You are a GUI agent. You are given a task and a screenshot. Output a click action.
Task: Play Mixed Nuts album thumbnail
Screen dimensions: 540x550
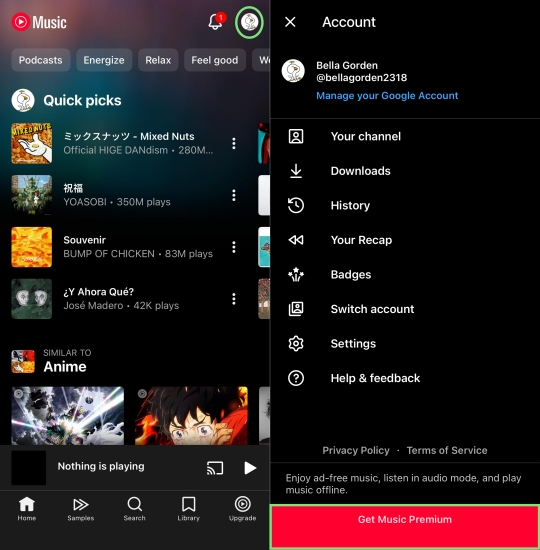(32, 143)
